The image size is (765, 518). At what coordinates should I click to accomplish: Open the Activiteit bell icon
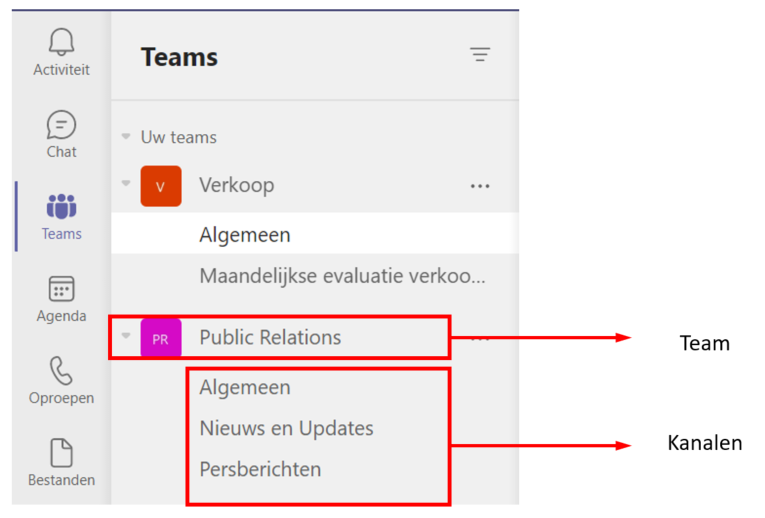point(61,42)
